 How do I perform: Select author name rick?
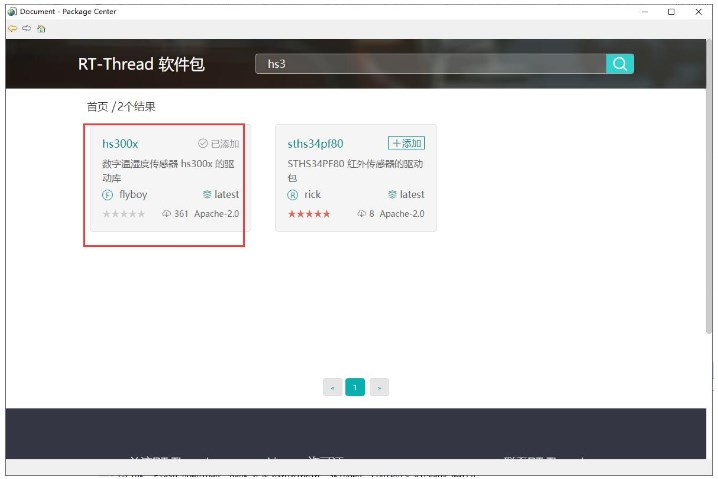312,195
